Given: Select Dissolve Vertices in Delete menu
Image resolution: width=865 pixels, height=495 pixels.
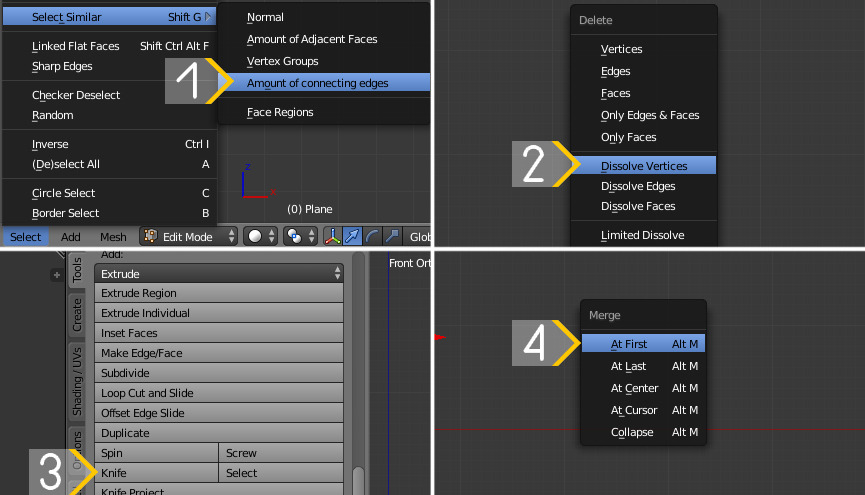Looking at the screenshot, I should [x=643, y=165].
